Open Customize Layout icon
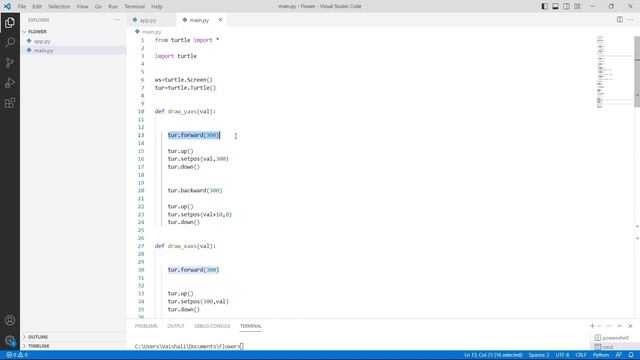The image size is (640, 360). (577, 6)
